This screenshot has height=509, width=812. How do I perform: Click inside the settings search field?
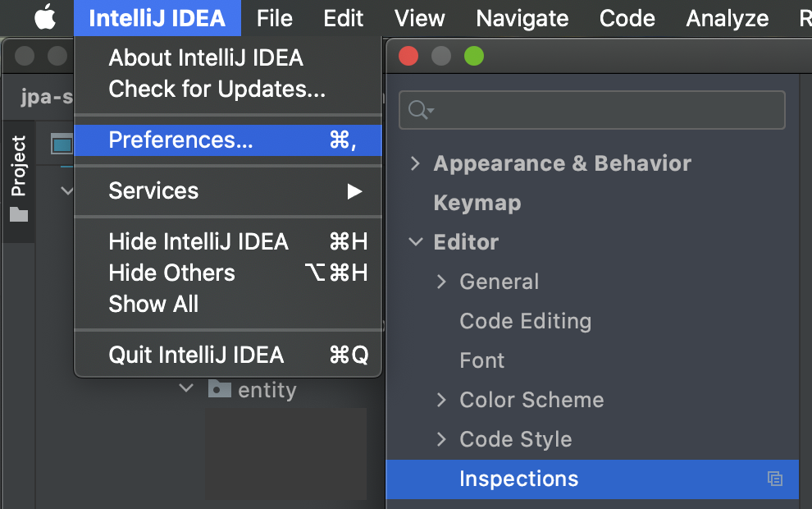point(591,109)
